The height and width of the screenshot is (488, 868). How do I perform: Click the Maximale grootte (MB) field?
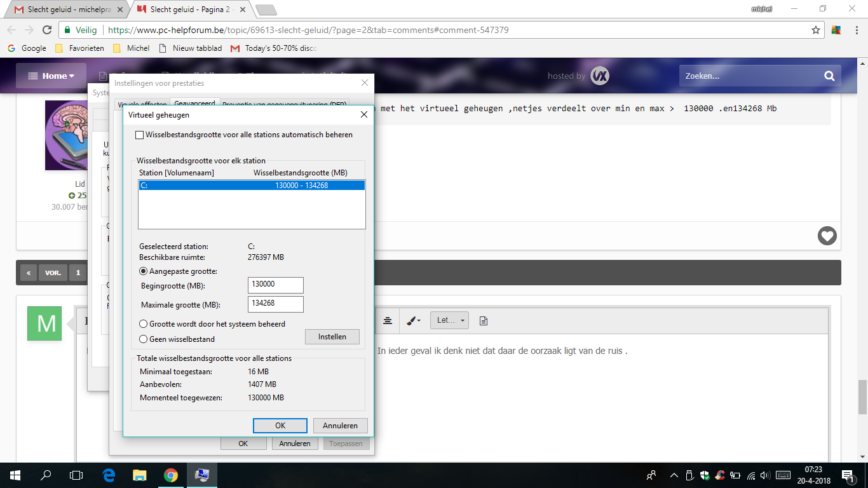pos(275,304)
